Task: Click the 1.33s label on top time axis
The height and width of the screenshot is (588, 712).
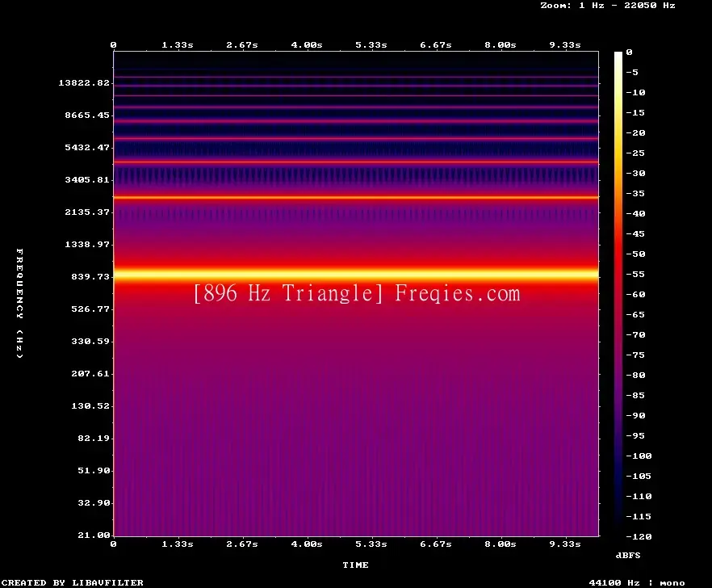Action: tap(178, 45)
